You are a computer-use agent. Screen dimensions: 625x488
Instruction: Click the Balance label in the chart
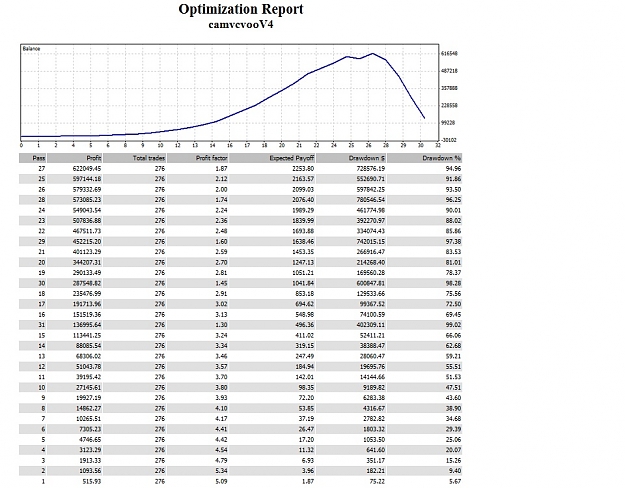pos(31,49)
